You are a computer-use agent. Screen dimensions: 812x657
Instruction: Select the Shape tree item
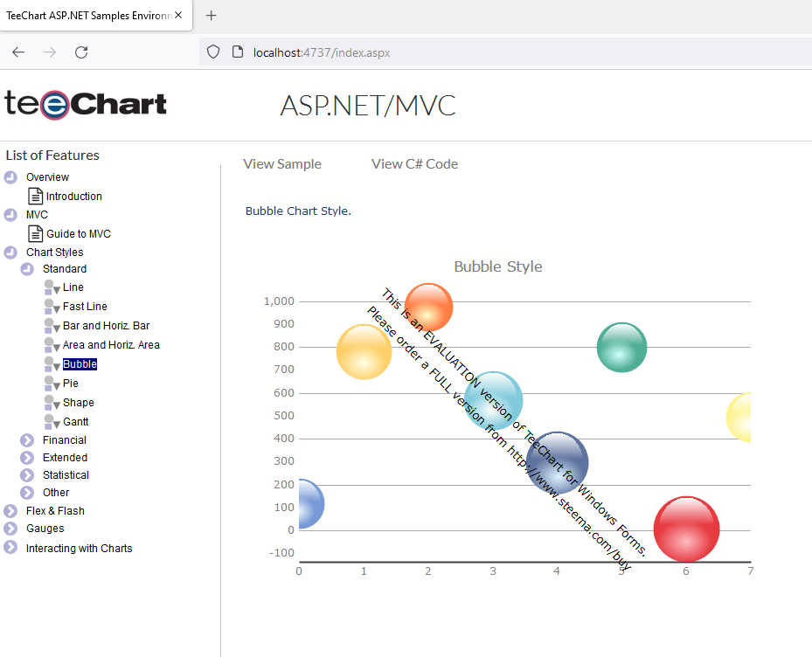coord(78,402)
